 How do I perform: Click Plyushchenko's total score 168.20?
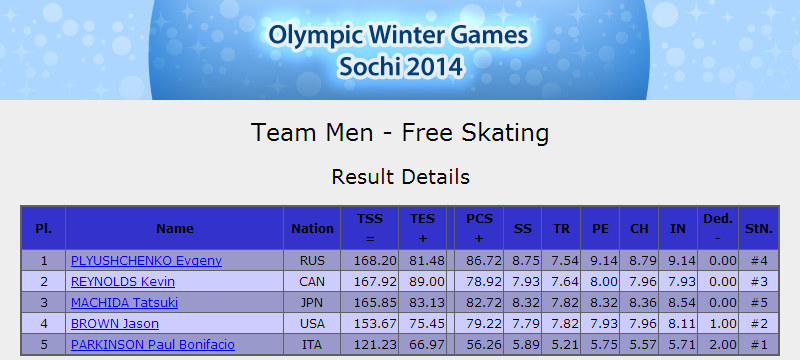pyautogui.click(x=375, y=261)
